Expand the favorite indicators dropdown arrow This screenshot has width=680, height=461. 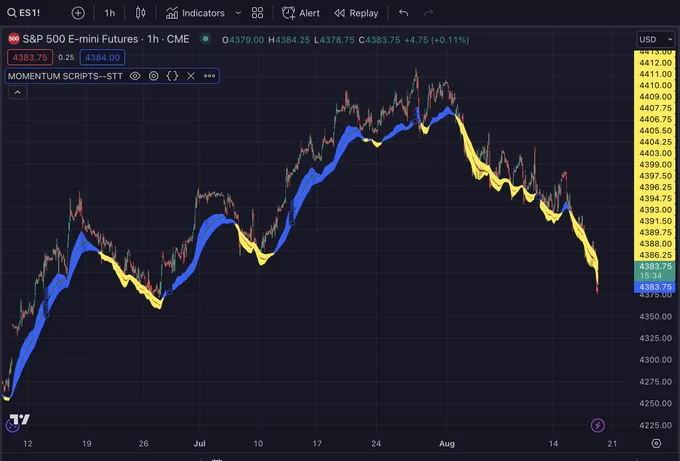click(238, 13)
